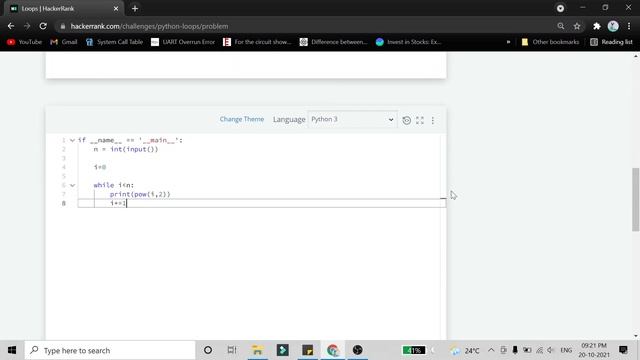640x360 pixels.
Task: Open the volume speaker tray icon
Action: pyautogui.click(x=551, y=350)
